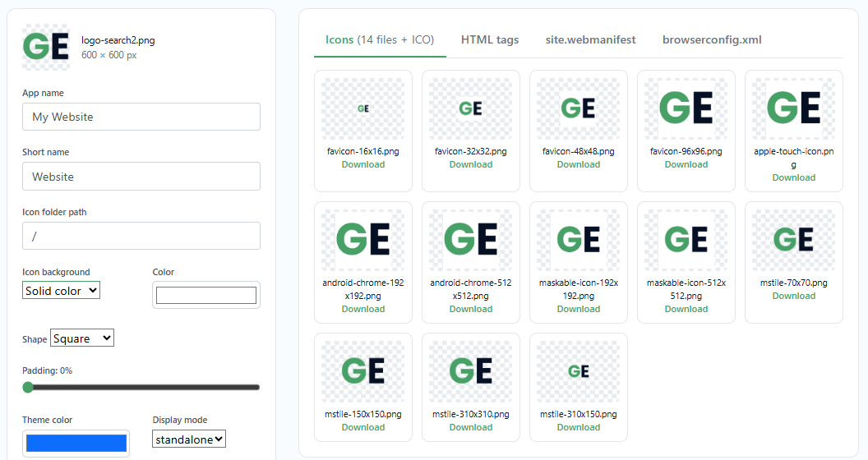Click the blue Theme color swatch

pyautogui.click(x=76, y=444)
